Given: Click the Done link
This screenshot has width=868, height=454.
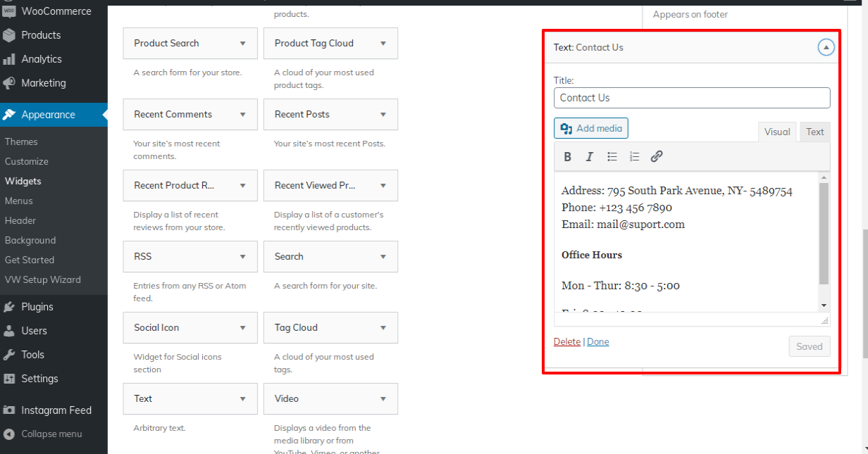Looking at the screenshot, I should (598, 342).
